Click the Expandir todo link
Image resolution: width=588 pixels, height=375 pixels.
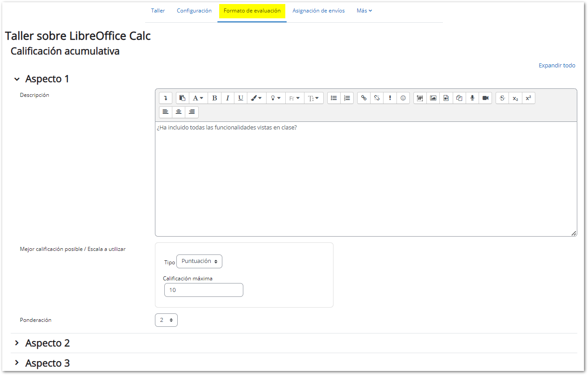[x=557, y=66]
